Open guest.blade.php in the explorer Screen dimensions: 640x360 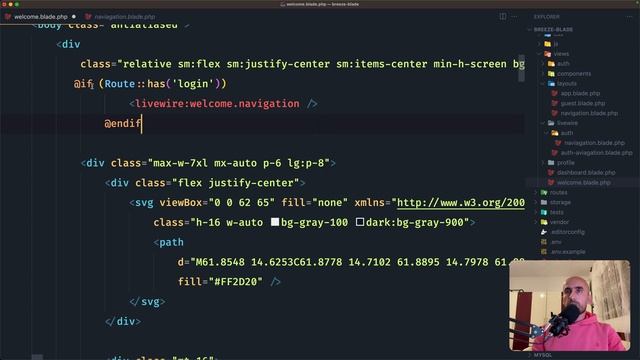[583, 103]
